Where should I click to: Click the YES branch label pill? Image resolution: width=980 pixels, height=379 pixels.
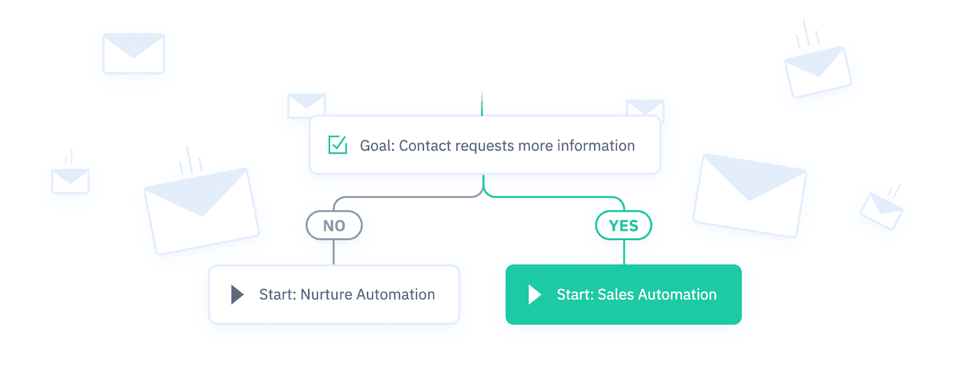(624, 225)
